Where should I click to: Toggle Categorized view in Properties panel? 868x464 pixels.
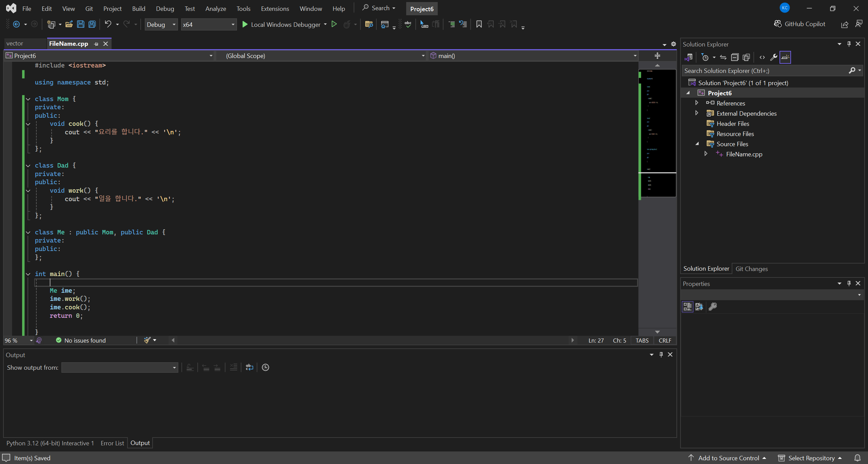(x=687, y=307)
